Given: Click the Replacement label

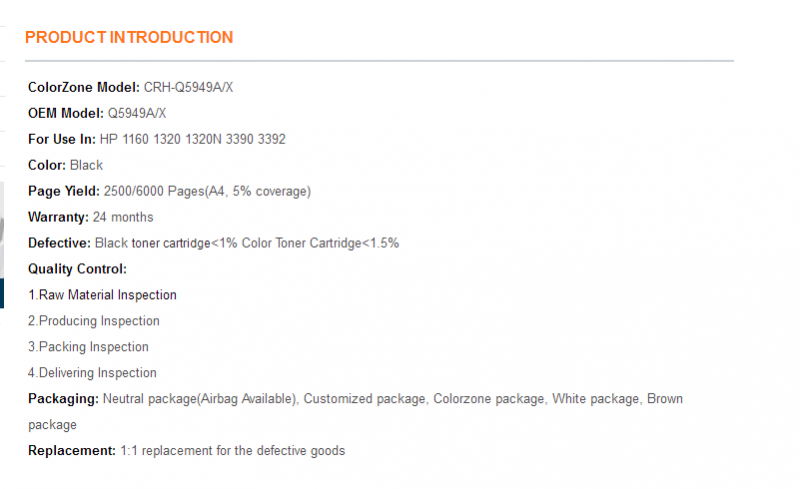Looking at the screenshot, I should coord(72,451).
